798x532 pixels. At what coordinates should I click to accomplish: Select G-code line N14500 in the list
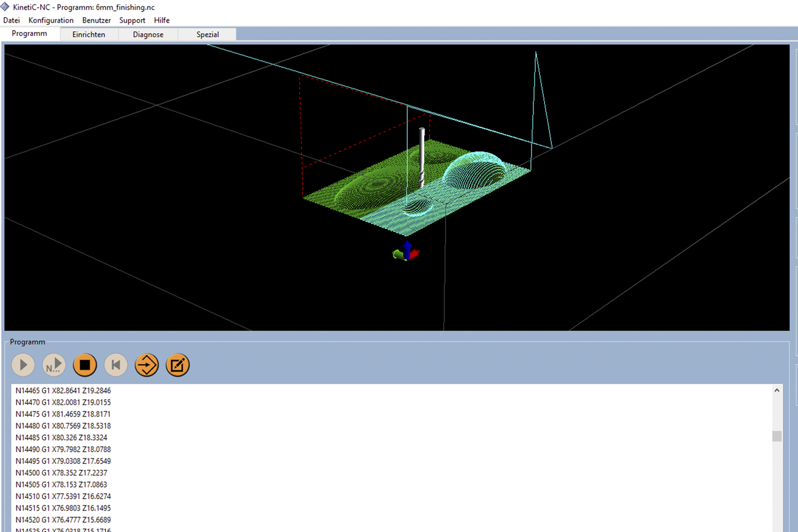pyautogui.click(x=61, y=473)
